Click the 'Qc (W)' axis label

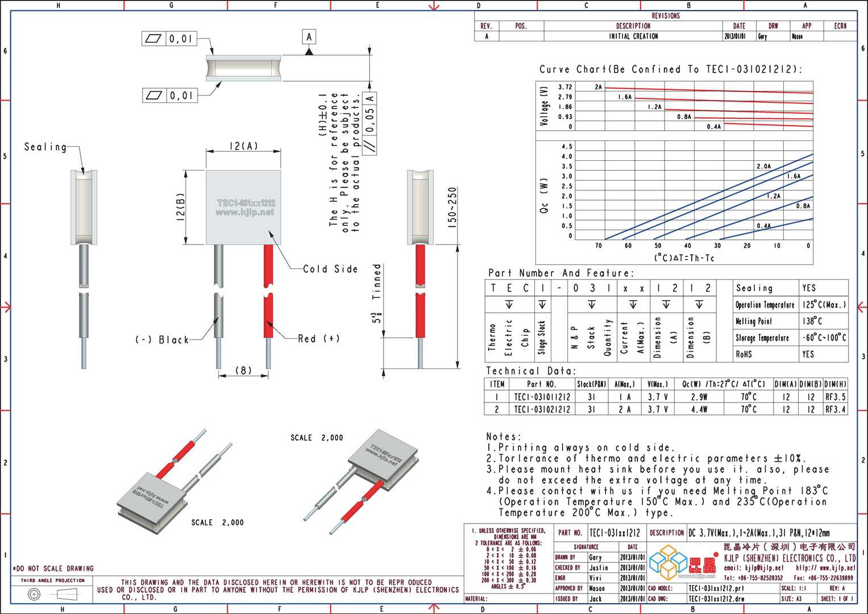point(545,196)
